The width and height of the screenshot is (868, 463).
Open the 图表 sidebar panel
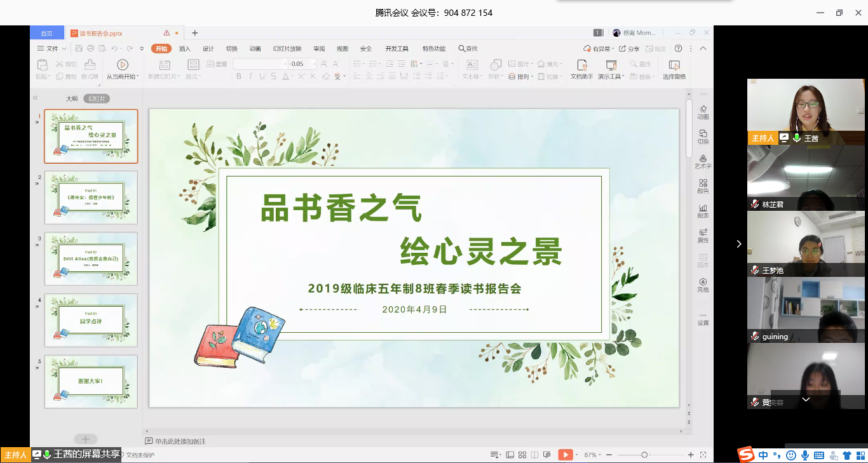click(x=703, y=211)
